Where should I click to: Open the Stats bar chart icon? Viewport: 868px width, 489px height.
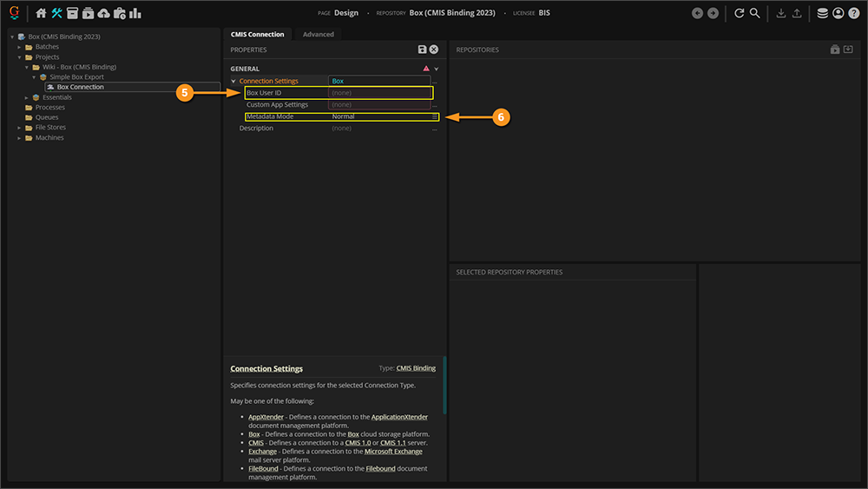135,13
